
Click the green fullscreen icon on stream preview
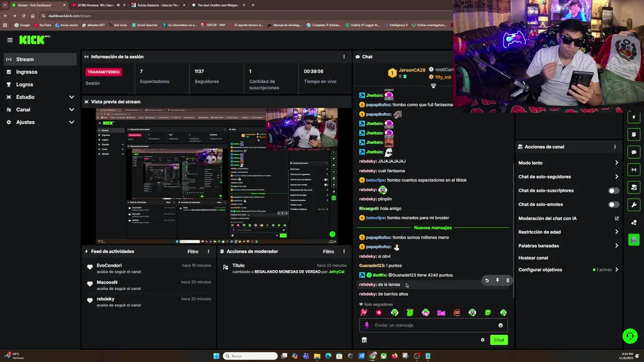point(332,234)
